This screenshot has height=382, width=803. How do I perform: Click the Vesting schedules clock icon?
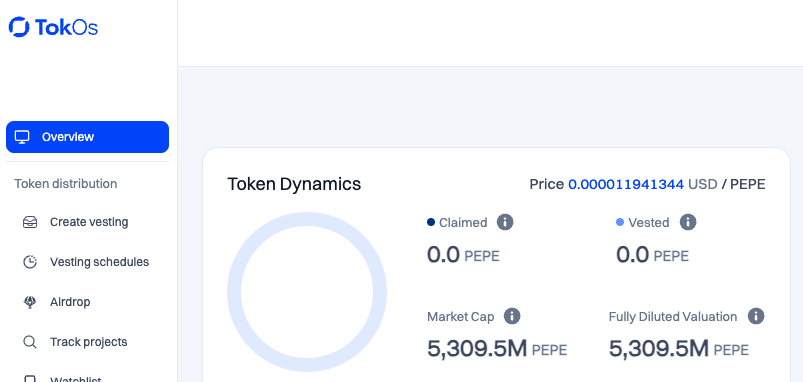click(x=30, y=262)
